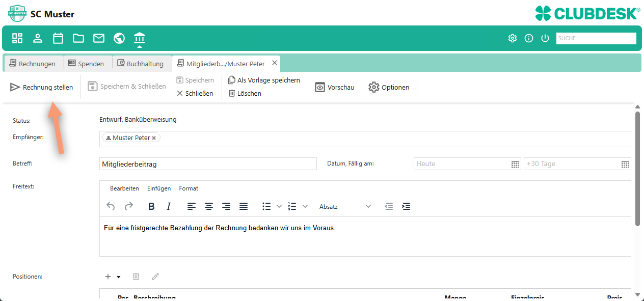Click the Löschen button
The height and width of the screenshot is (301, 644).
pyautogui.click(x=245, y=94)
